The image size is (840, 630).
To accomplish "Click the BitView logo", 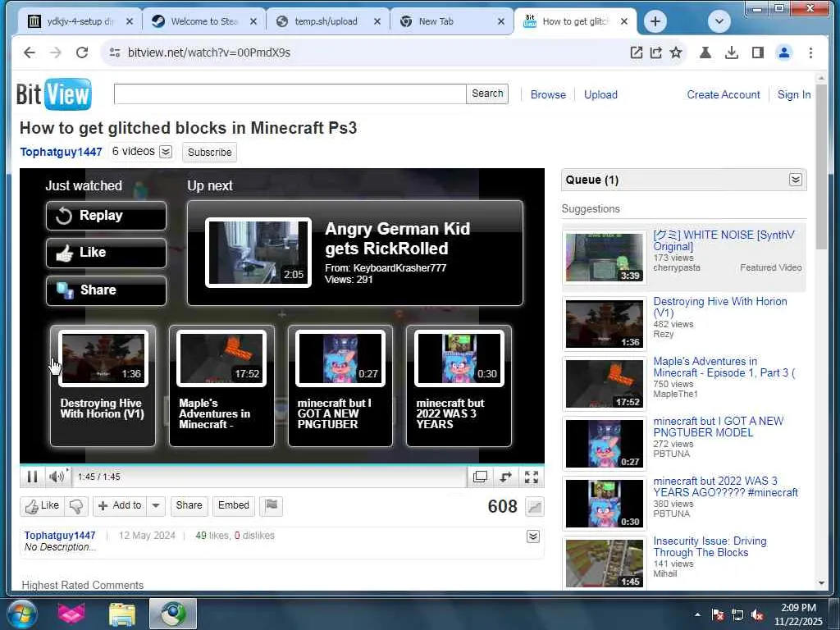I will [53, 94].
